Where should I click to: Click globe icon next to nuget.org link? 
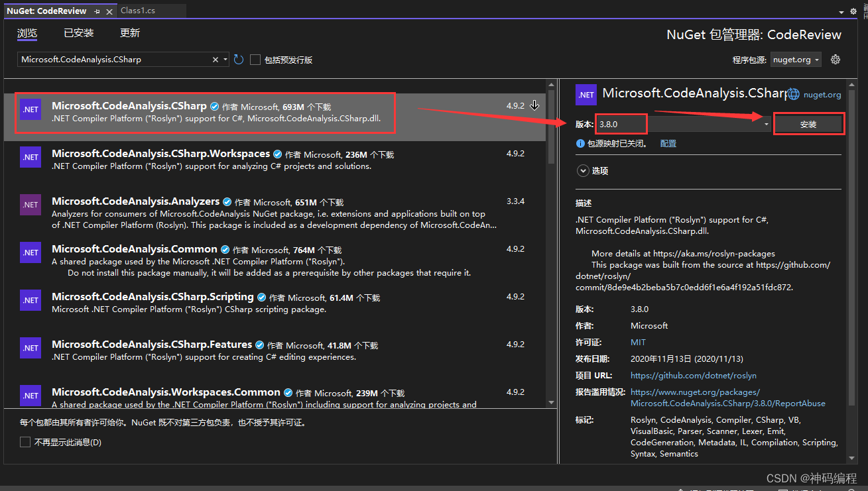(x=793, y=94)
